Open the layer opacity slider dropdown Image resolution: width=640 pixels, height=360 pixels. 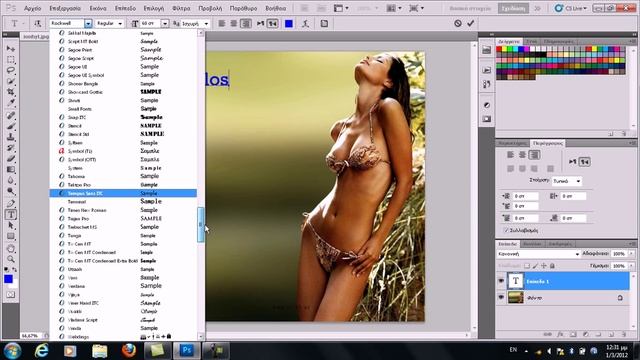coord(631,254)
